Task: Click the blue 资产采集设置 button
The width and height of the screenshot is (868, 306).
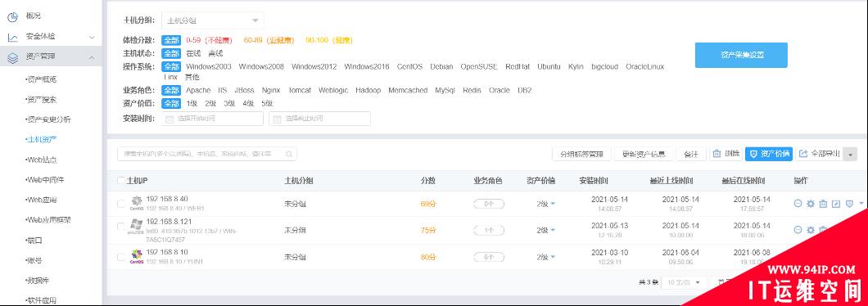Action: [741, 56]
